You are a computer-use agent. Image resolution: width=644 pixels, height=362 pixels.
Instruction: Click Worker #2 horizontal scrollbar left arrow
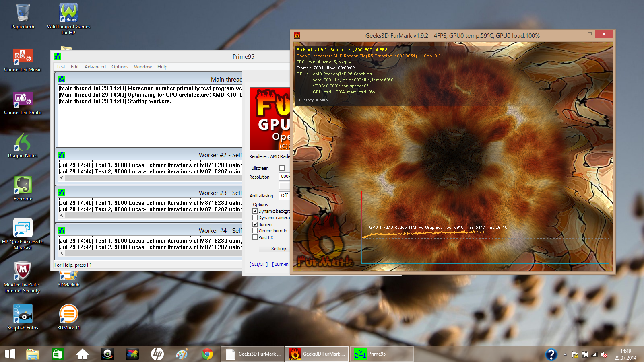click(x=62, y=177)
